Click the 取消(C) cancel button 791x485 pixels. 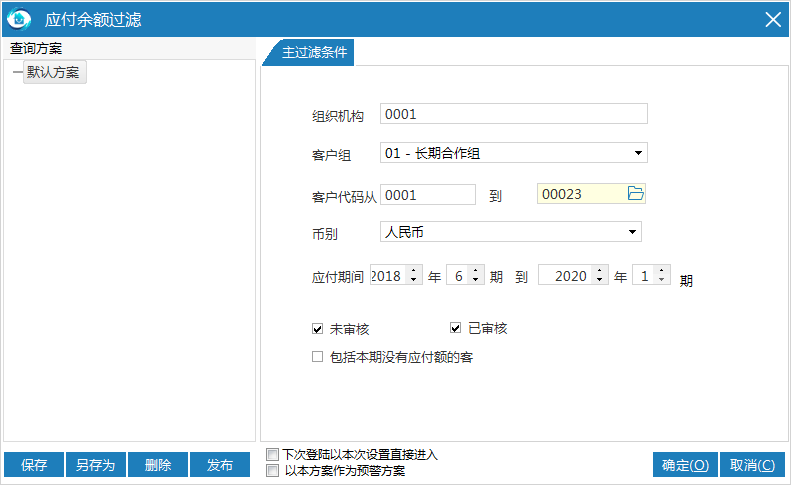(x=752, y=464)
